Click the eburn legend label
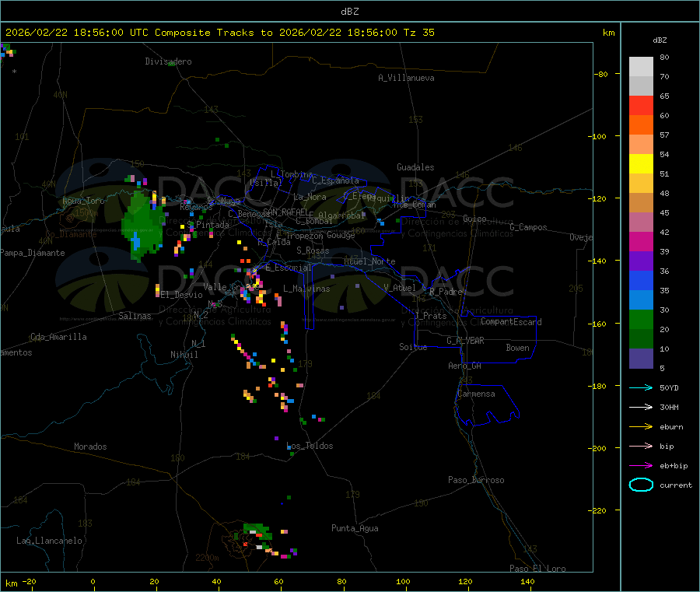700x592 pixels. pyautogui.click(x=671, y=427)
